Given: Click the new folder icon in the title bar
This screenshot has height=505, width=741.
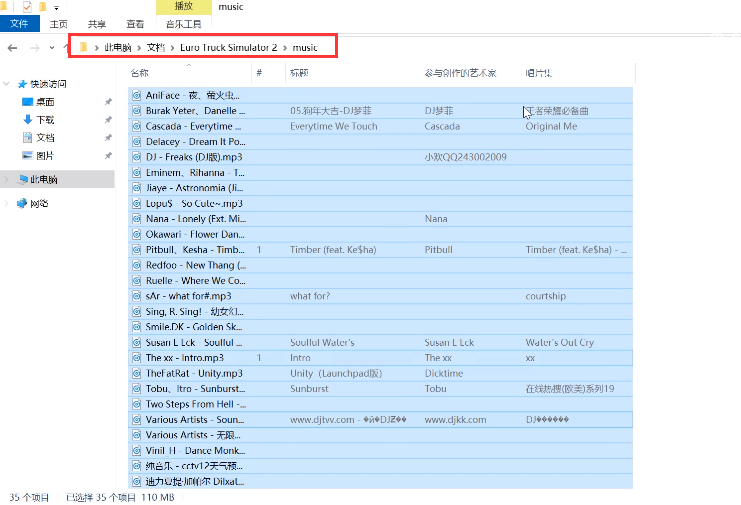Looking at the screenshot, I should click(x=43, y=7).
